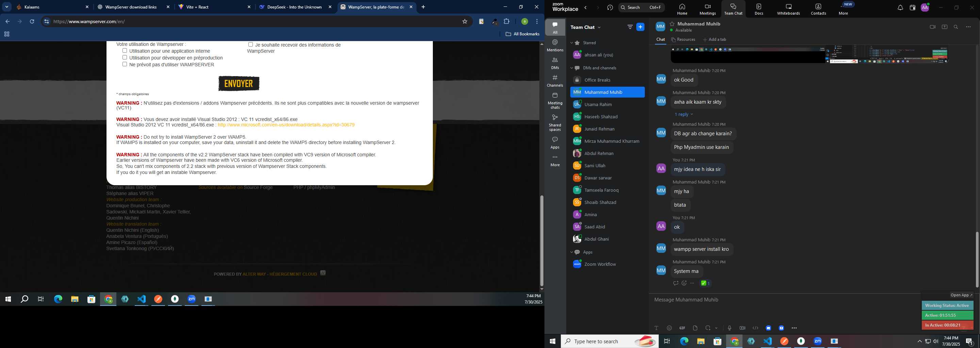Viewport: 980px width, 348px height.
Task: Click the WampServer page vertical scrollbar
Action: click(541, 241)
